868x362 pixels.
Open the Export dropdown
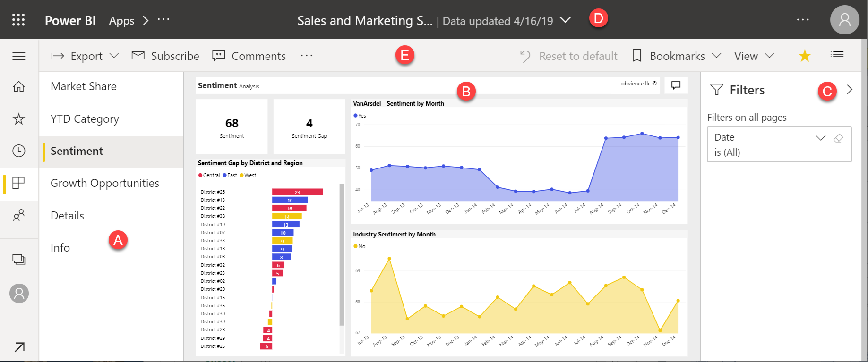coord(85,56)
